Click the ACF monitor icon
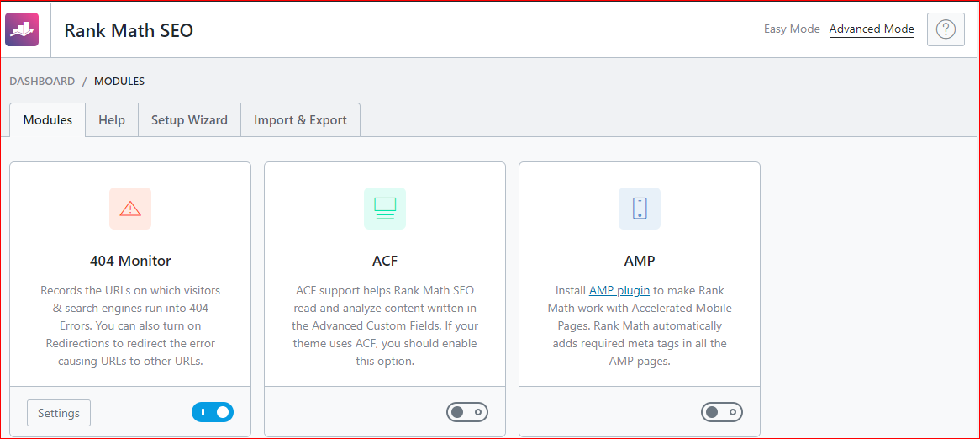 tap(385, 209)
